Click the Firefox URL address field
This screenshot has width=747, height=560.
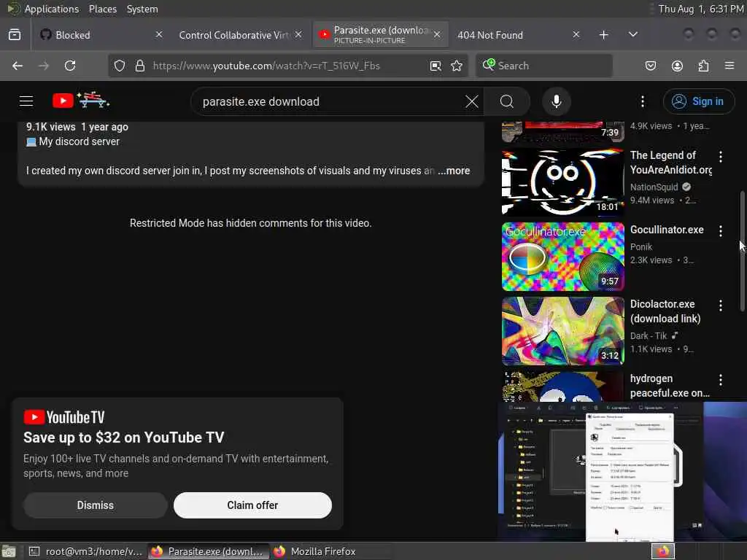tap(288, 66)
